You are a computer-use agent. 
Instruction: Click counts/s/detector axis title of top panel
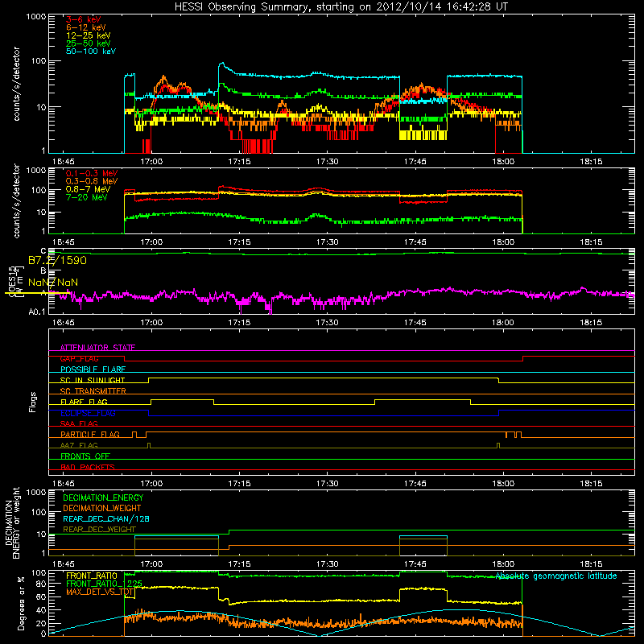click(17, 84)
